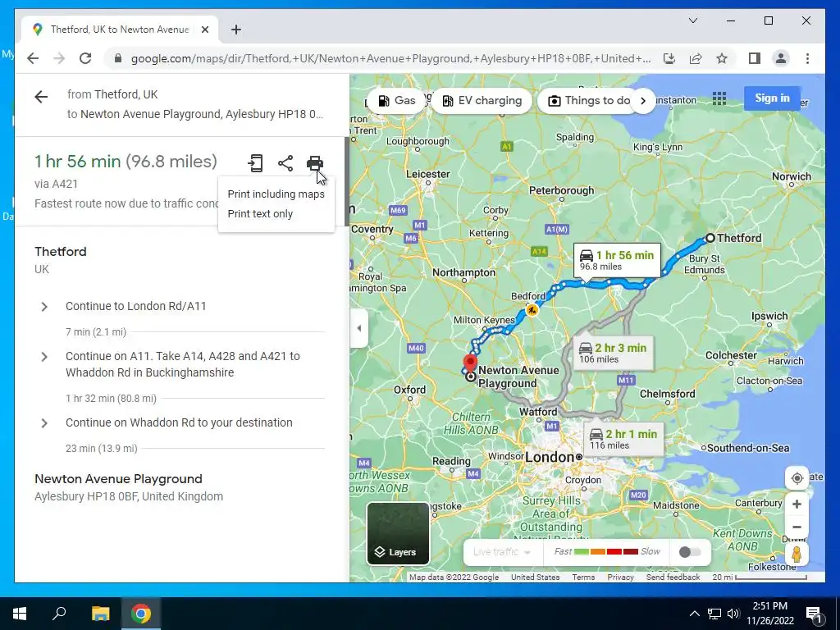Expand Continue on Whaddon Rd step
840x630 pixels.
click(x=44, y=423)
